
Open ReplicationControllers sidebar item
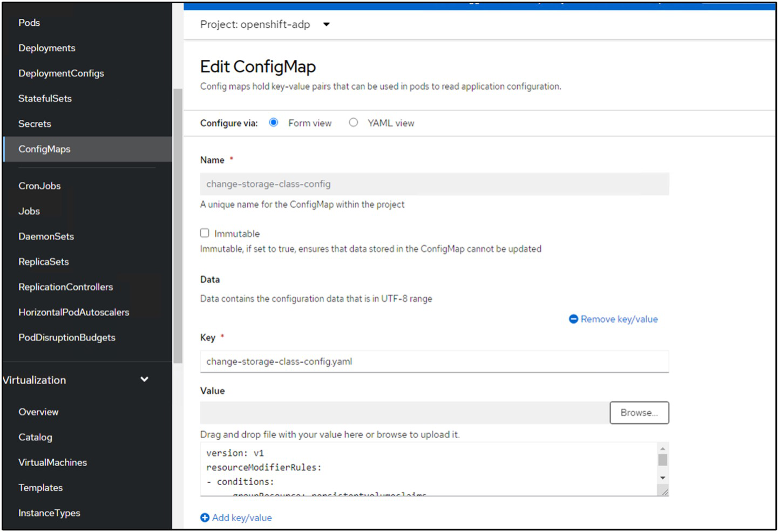tap(66, 287)
